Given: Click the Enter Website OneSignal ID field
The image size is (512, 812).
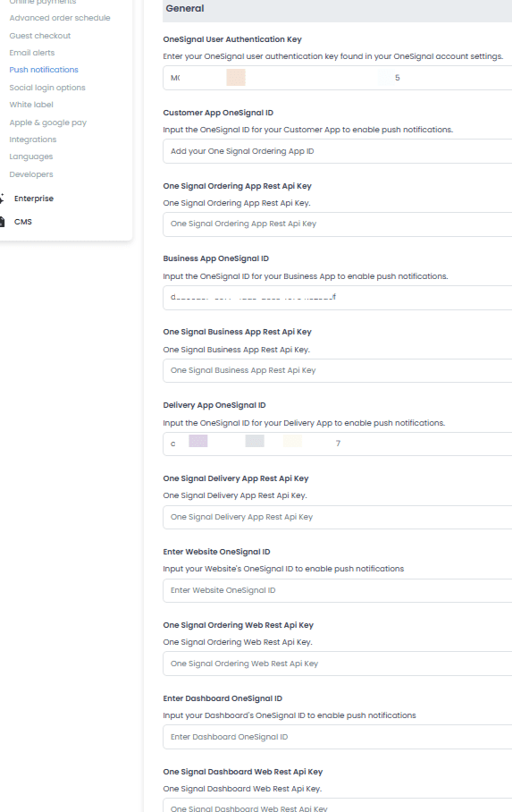Looking at the screenshot, I should click(338, 590).
